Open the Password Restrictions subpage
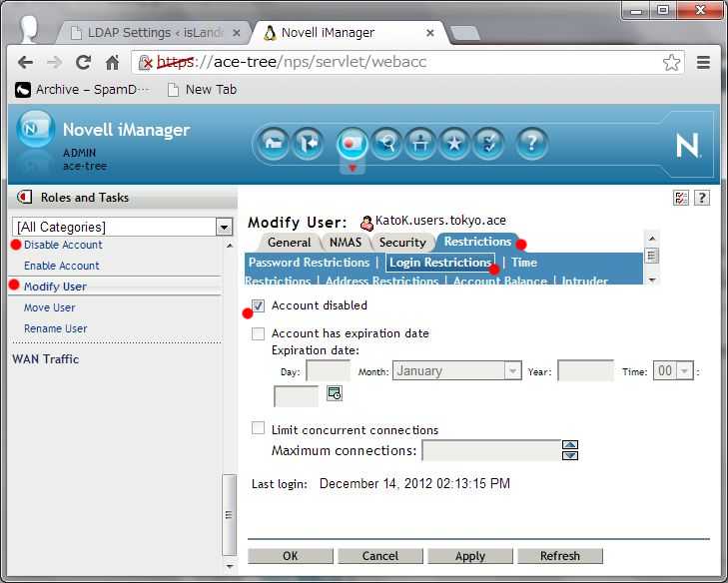Image resolution: width=728 pixels, height=583 pixels. pos(309,263)
